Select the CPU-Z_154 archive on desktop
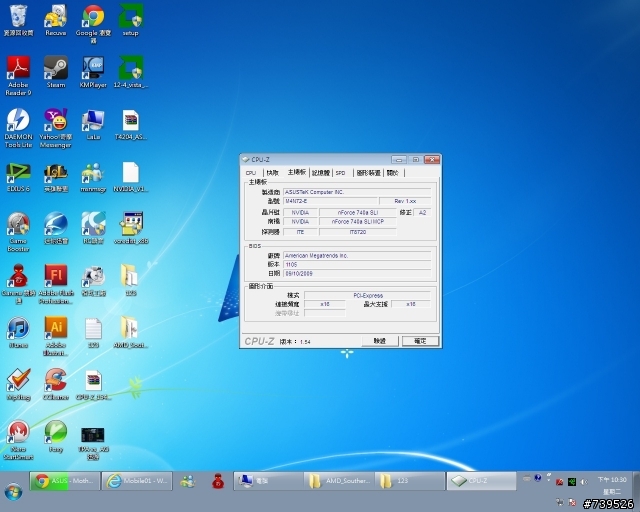Screen dimensions: 640x512 (93, 384)
